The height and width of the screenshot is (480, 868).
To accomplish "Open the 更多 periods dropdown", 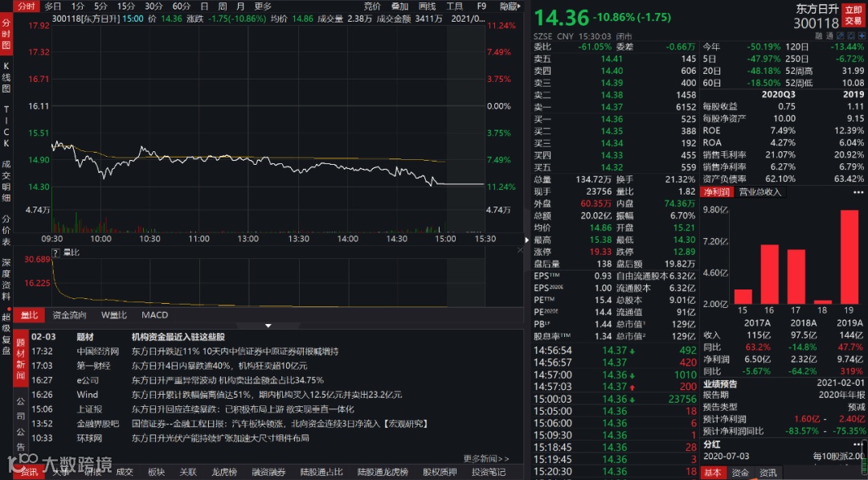I will pos(263,6).
